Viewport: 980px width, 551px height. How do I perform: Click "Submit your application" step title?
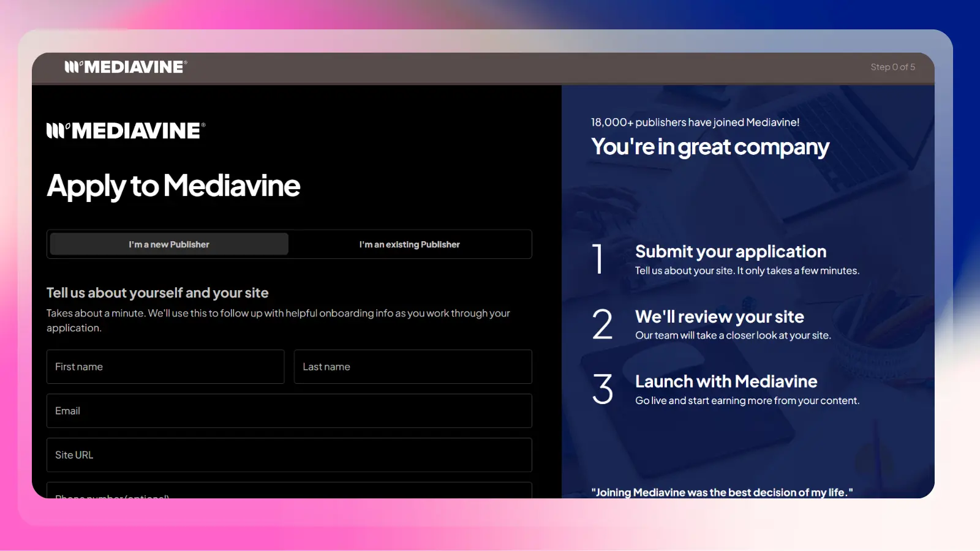click(731, 252)
